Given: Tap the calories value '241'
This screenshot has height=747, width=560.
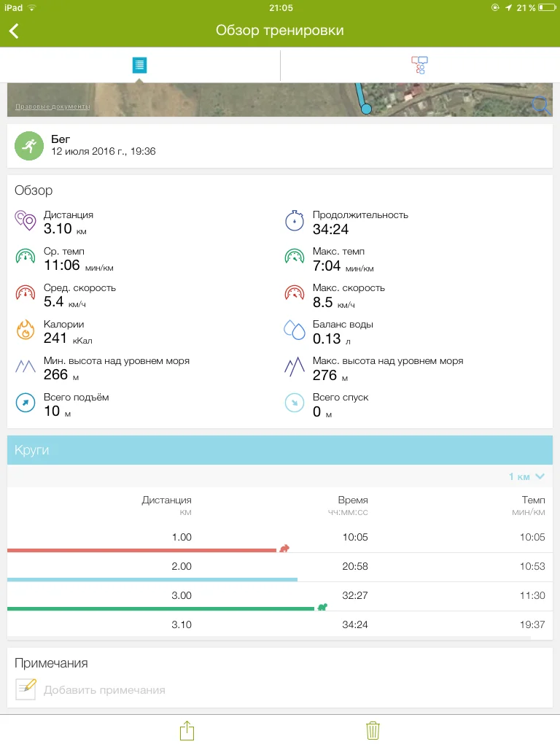Looking at the screenshot, I should tap(55, 338).
